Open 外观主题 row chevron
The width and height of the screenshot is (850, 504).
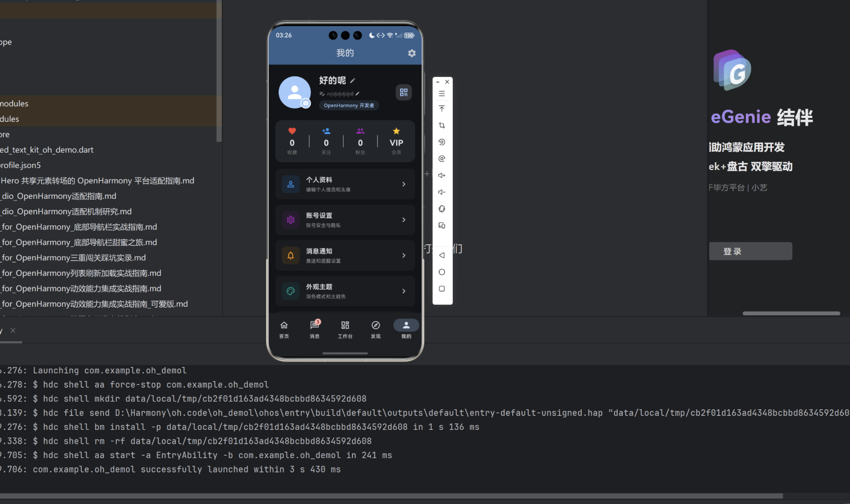[x=403, y=291]
